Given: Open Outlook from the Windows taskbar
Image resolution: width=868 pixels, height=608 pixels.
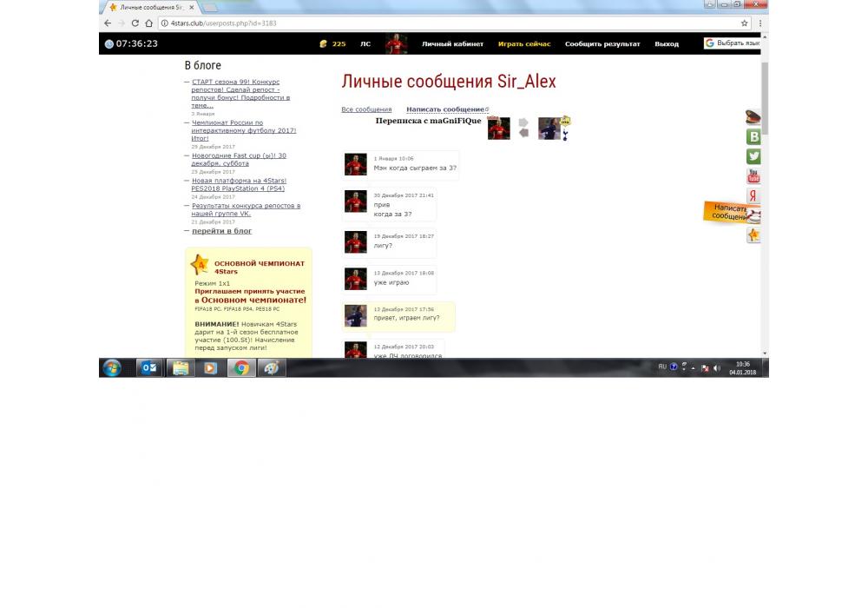Looking at the screenshot, I should pyautogui.click(x=149, y=367).
